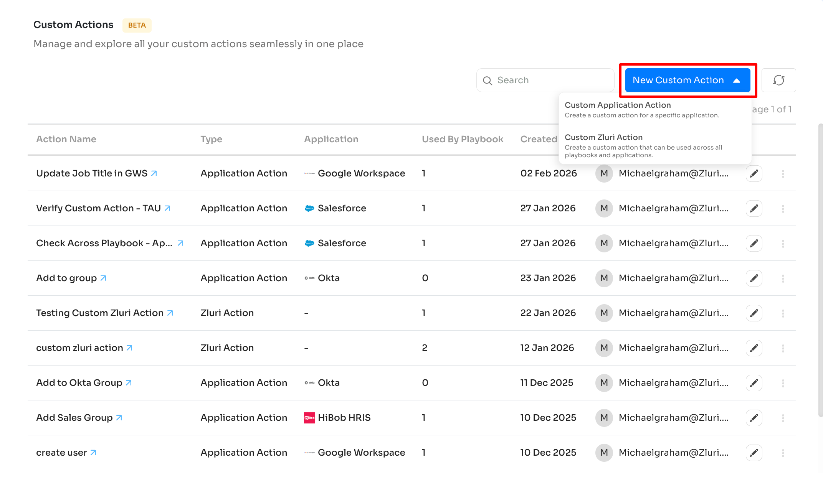
Task: Open external link arrow beside create user
Action: click(93, 453)
